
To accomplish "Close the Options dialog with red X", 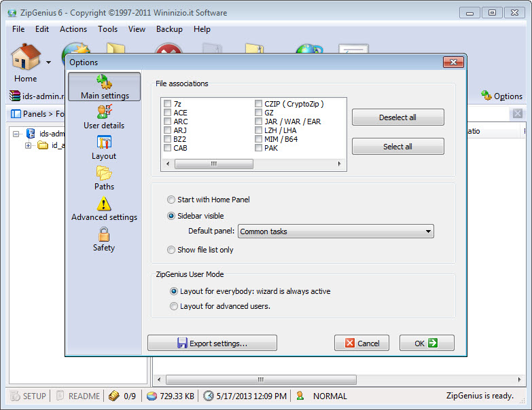I will [x=453, y=62].
